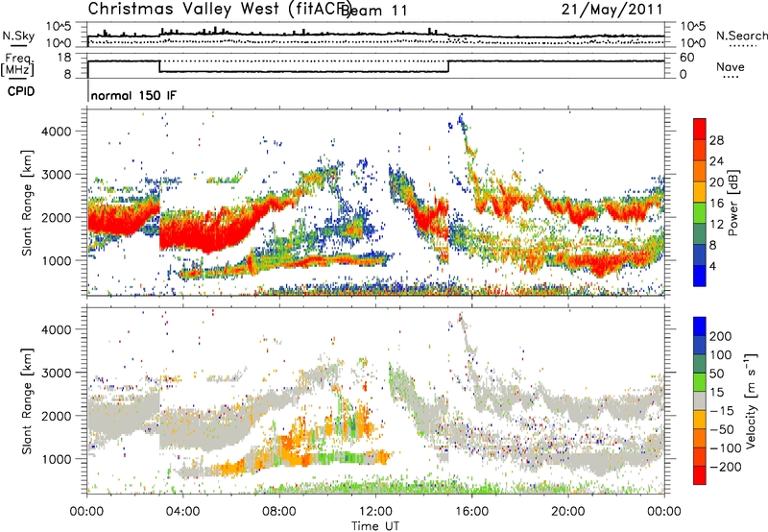Select the 16 label on power colorbar
This screenshot has width=768, height=532.
pyautogui.click(x=716, y=204)
